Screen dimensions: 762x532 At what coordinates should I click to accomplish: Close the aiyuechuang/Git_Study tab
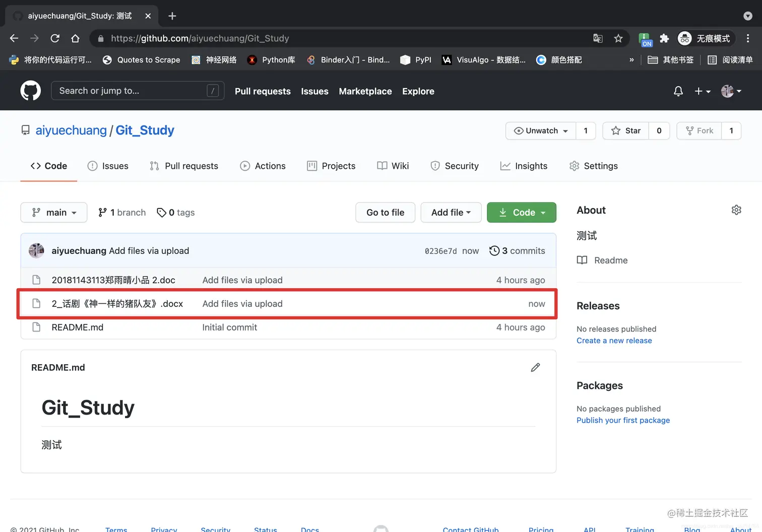pyautogui.click(x=148, y=16)
